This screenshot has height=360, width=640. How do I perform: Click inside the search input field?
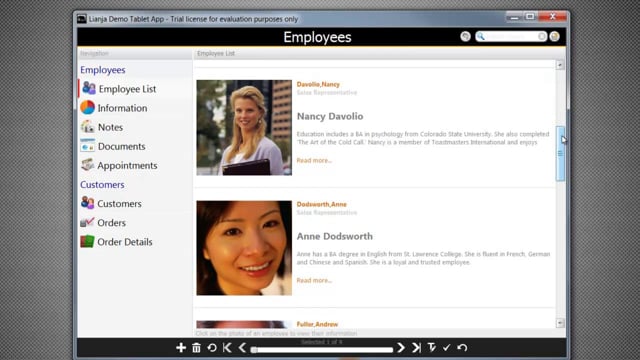[511, 36]
